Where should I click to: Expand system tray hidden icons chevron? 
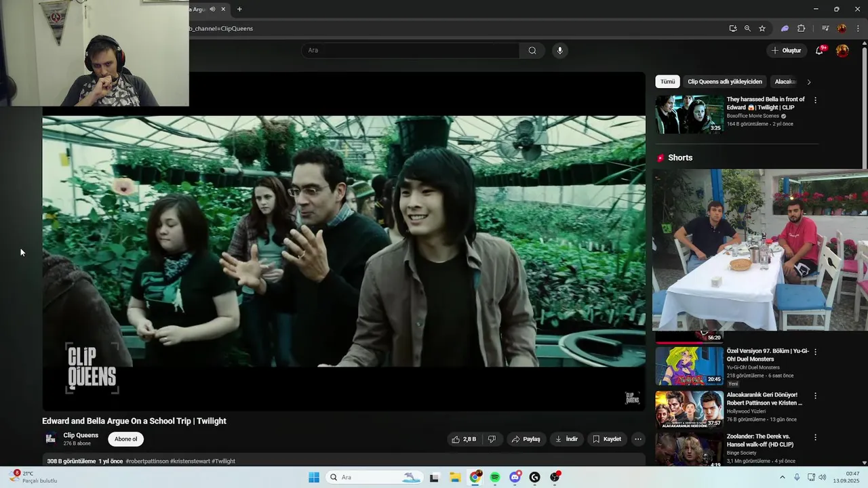point(782,477)
